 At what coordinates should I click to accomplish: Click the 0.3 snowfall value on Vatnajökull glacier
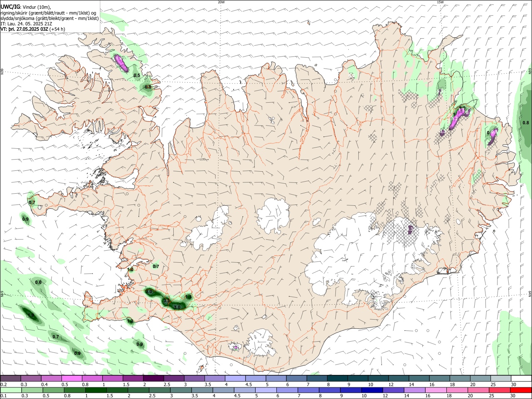411,229
